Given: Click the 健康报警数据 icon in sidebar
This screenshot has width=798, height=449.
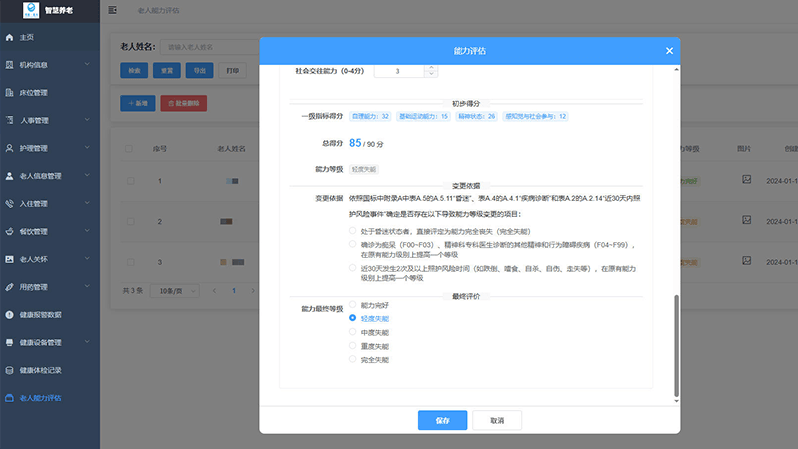Looking at the screenshot, I should point(10,314).
